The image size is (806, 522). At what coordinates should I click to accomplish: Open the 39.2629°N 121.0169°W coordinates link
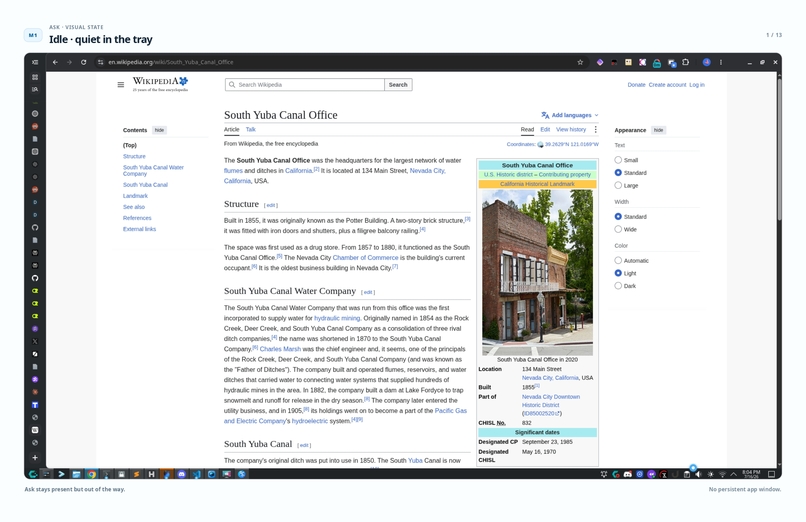pyautogui.click(x=572, y=144)
